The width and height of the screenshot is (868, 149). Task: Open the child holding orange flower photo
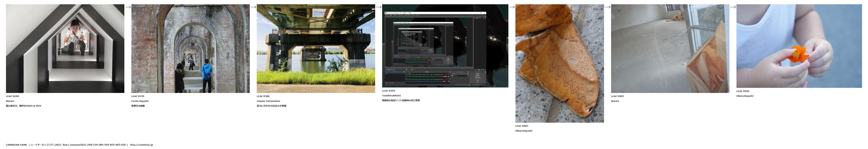799,46
